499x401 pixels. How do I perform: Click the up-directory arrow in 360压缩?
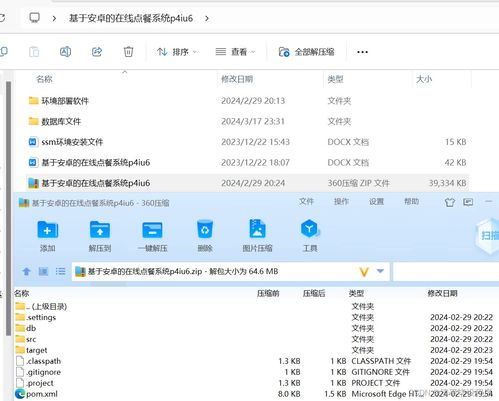[x=26, y=271]
